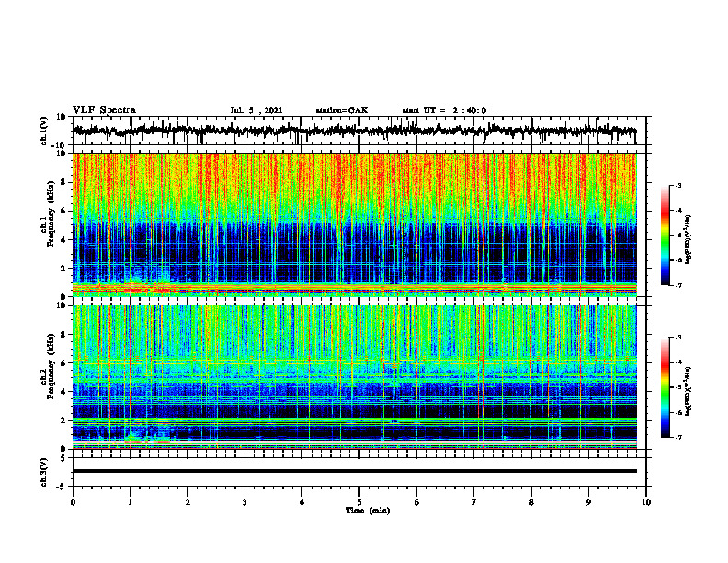Viewport: 728px width, 563px height.
Task: Click inside the ch.1 spectrogram panel
Action: pos(354,224)
